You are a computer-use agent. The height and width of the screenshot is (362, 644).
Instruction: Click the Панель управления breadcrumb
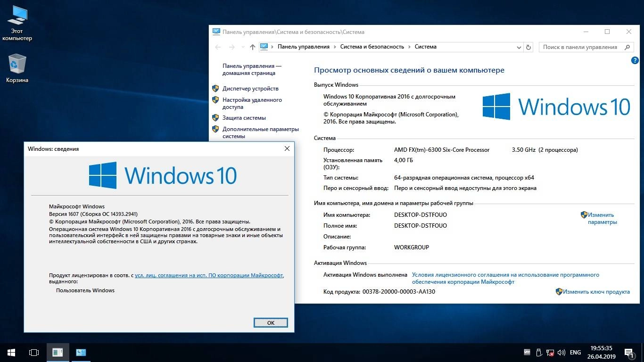[x=304, y=47]
